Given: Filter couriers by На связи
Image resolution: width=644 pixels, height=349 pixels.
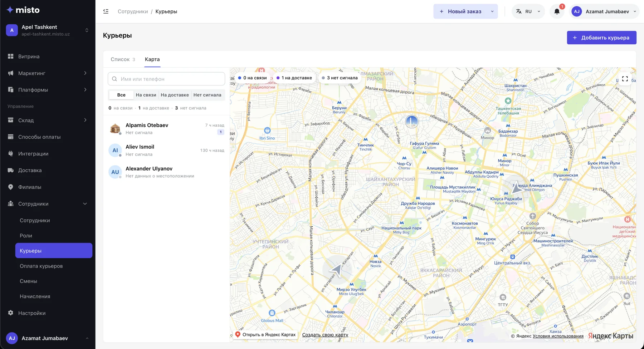Looking at the screenshot, I should click(x=146, y=95).
